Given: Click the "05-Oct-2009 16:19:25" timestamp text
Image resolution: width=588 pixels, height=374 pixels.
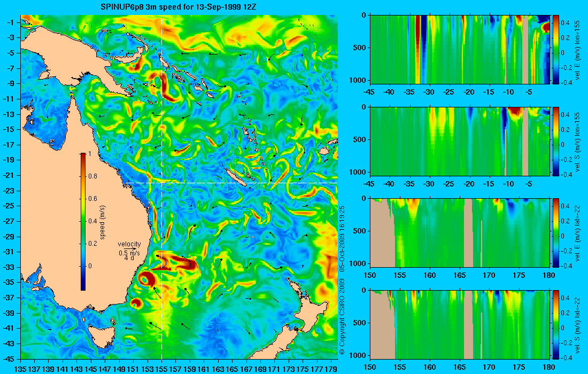Looking at the screenshot, I should tap(342, 238).
